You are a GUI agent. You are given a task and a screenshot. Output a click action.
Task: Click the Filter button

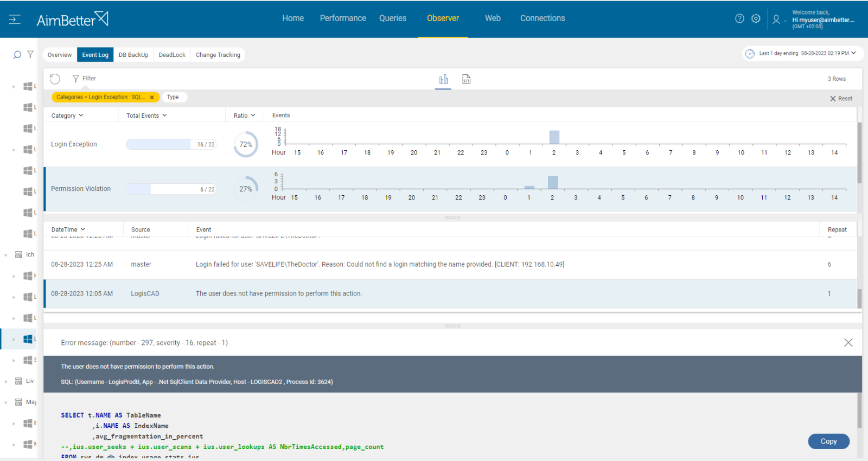pyautogui.click(x=84, y=79)
